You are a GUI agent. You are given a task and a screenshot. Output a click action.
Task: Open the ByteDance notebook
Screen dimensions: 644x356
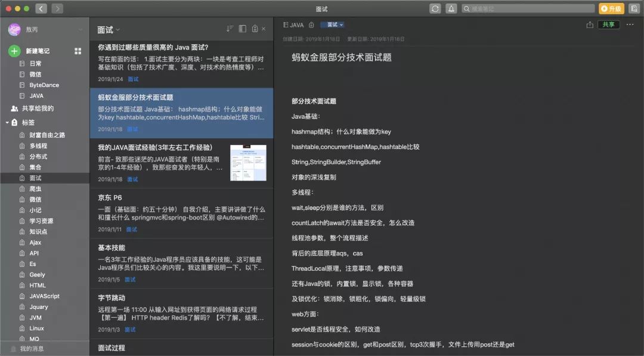click(x=44, y=85)
